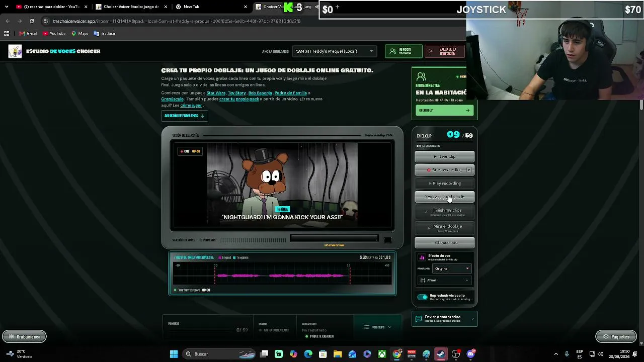Click Salga de la habitación button
The image size is (644, 362).
point(444,51)
